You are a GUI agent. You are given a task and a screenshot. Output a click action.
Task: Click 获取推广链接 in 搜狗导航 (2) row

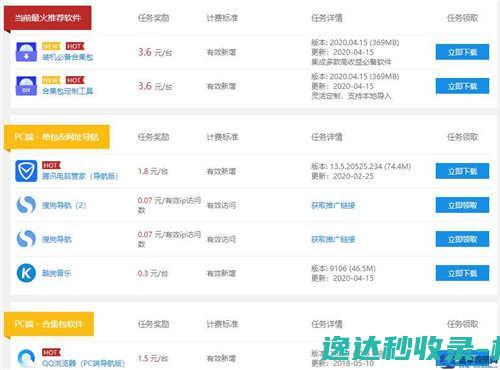[333, 205]
